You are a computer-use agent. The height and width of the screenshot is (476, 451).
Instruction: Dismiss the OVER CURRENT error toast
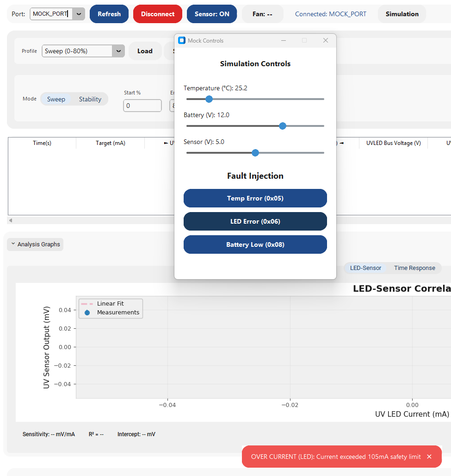click(x=429, y=457)
